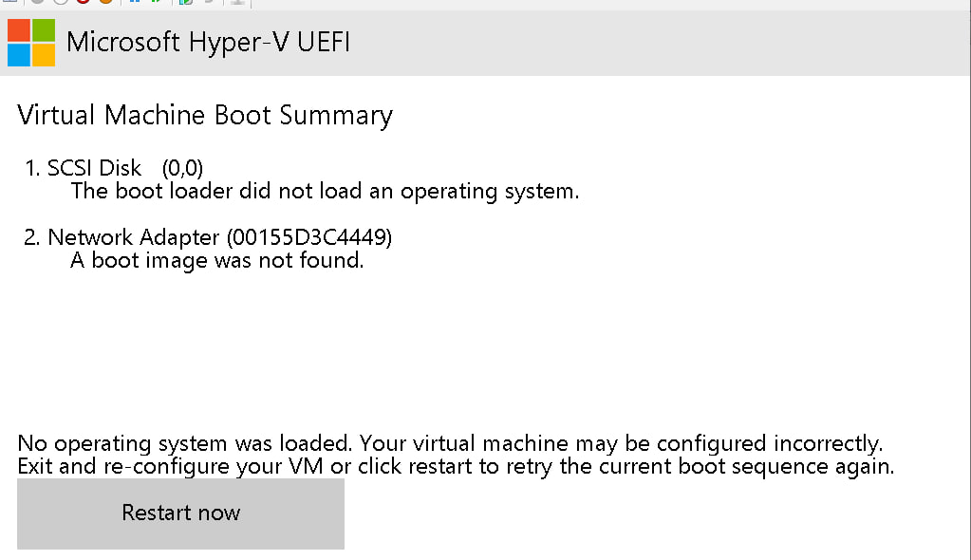The height and width of the screenshot is (560, 971).
Task: Click the No operating system was loaded text
Action: click(184, 443)
